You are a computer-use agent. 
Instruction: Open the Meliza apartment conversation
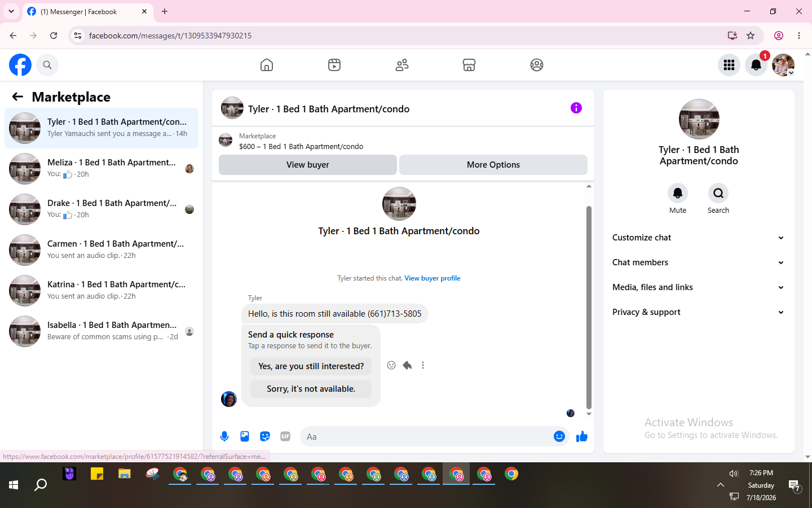(101, 169)
